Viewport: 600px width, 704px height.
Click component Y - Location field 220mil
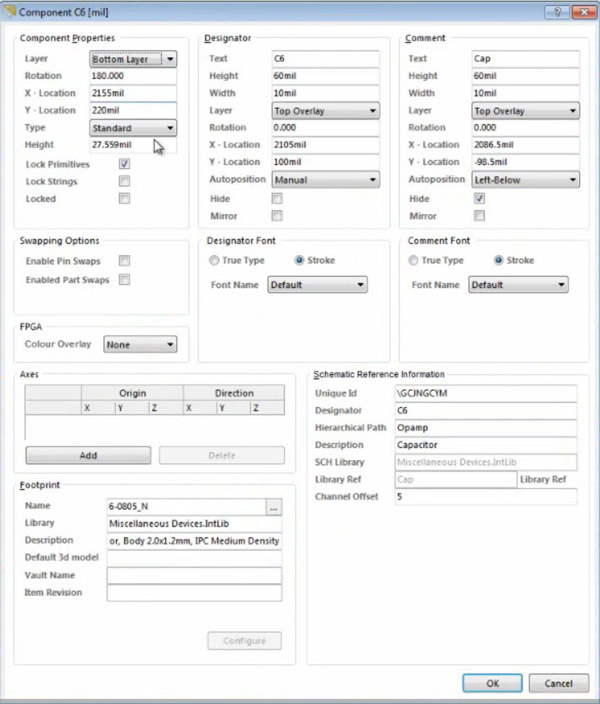133,110
